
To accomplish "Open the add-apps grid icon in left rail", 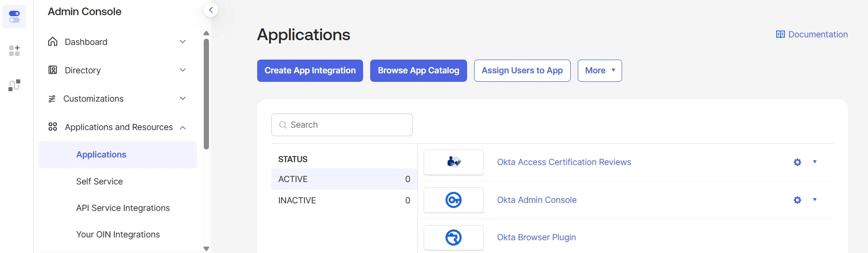I will pyautogui.click(x=14, y=51).
